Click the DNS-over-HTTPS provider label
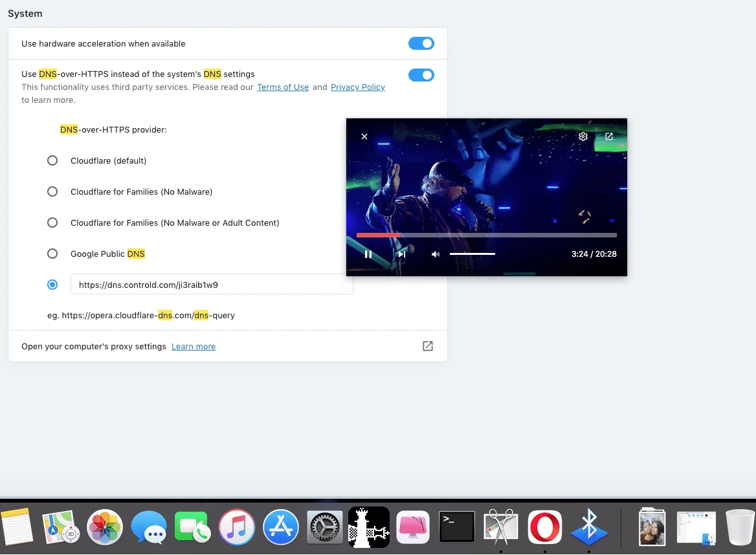The width and height of the screenshot is (756, 555). (113, 129)
